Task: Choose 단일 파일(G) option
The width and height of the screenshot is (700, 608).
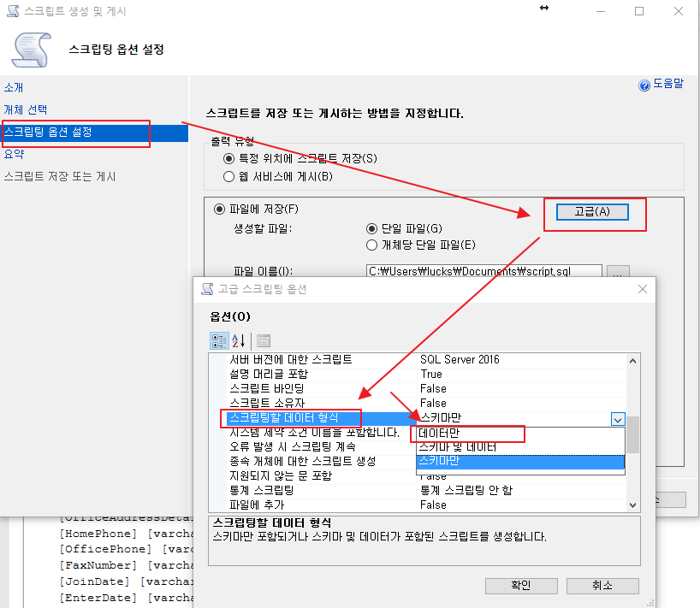Action: tap(371, 229)
